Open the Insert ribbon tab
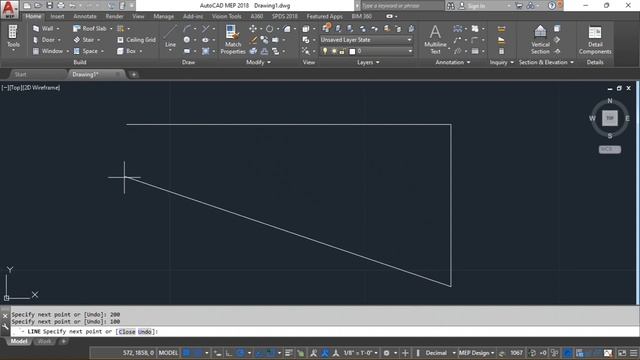Image resolution: width=640 pixels, height=360 pixels. click(57, 16)
